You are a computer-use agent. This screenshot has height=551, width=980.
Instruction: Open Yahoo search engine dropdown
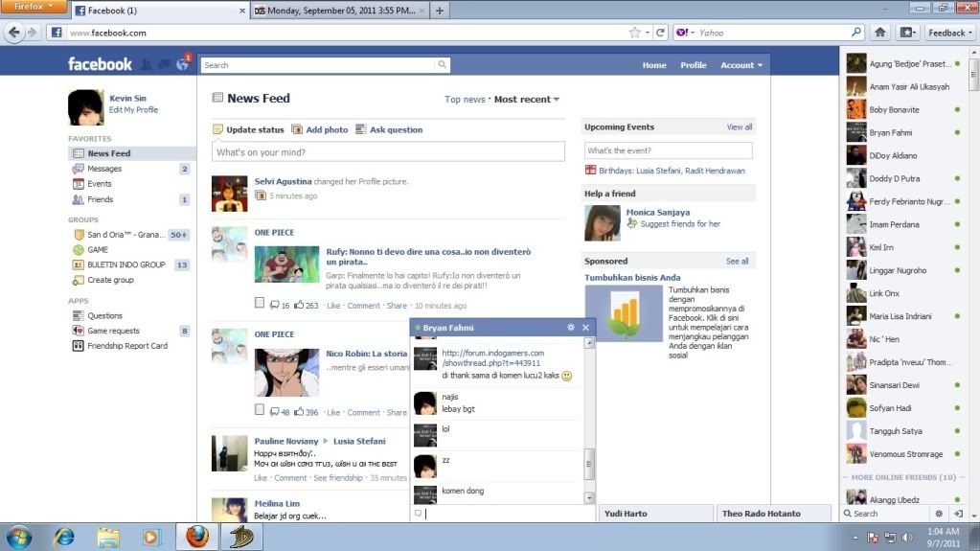pos(685,33)
